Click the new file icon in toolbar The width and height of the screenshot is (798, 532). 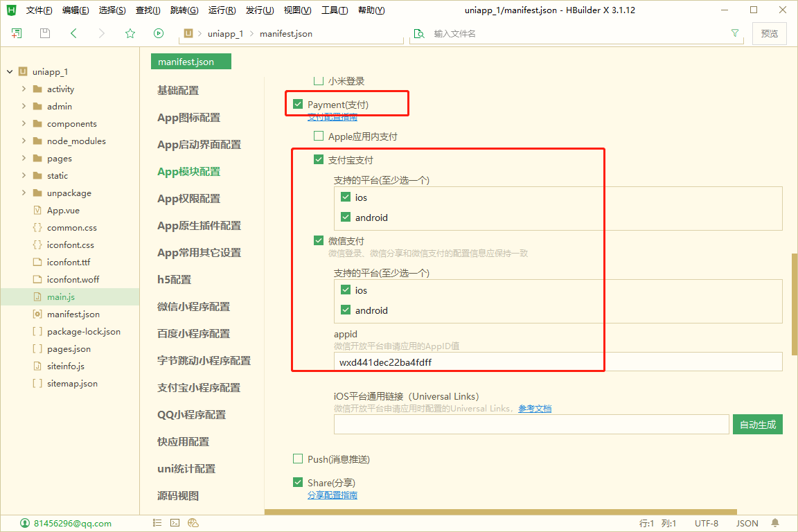(x=17, y=33)
